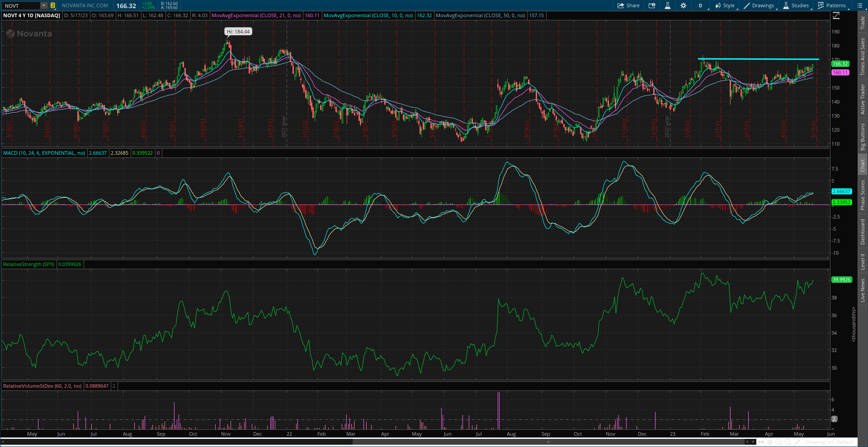Viewport: 868px width, 447px height.
Task: Click the last price 166.32 in header
Action: click(x=126, y=6)
